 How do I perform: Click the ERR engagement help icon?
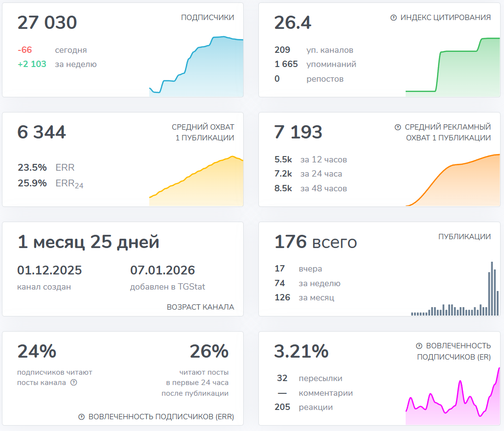[82, 417]
